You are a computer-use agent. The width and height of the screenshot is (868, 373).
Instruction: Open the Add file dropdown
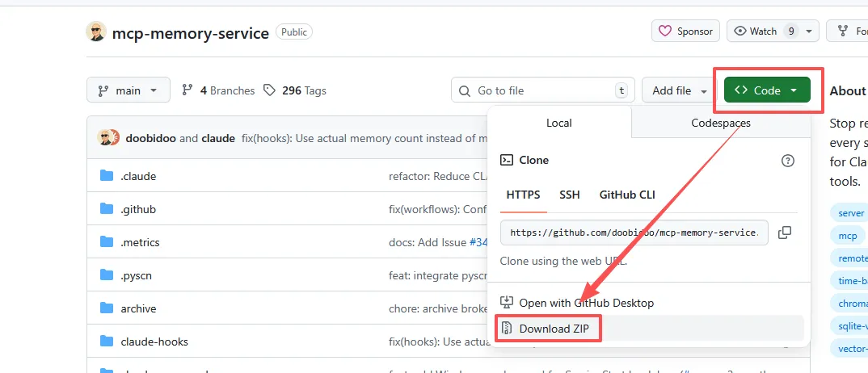click(x=680, y=90)
